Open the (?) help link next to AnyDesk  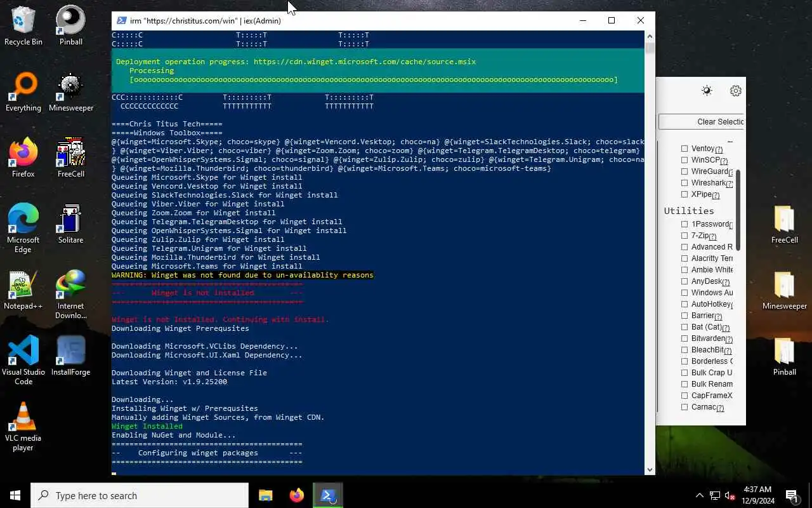[726, 283]
